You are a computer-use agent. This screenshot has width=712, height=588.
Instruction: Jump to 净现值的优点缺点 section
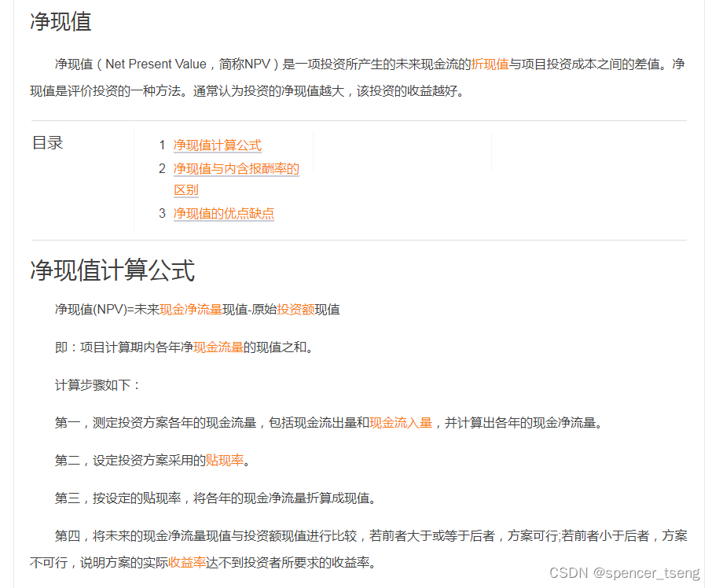(224, 213)
